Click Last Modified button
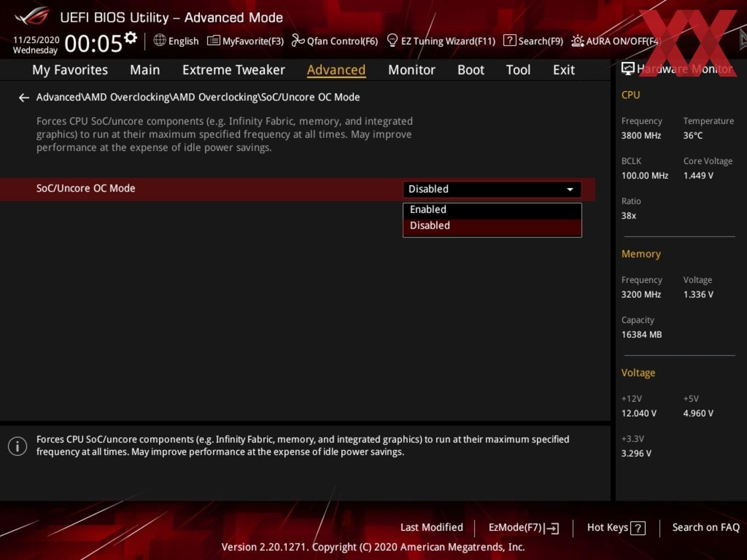This screenshot has height=560, width=747. (x=432, y=527)
